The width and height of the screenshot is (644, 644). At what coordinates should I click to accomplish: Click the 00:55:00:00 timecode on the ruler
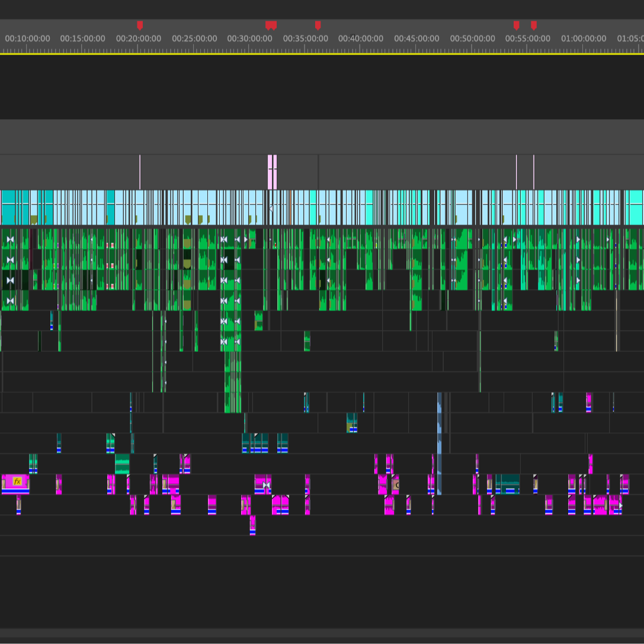(x=528, y=39)
